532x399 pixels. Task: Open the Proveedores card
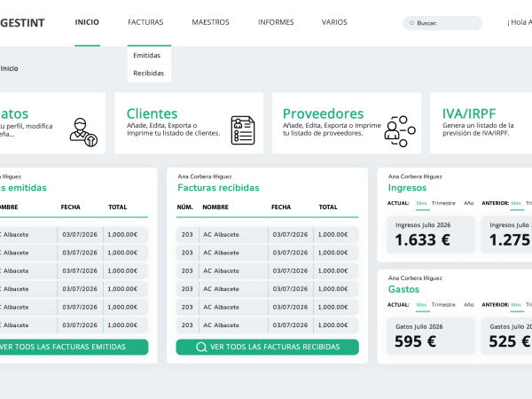click(347, 123)
